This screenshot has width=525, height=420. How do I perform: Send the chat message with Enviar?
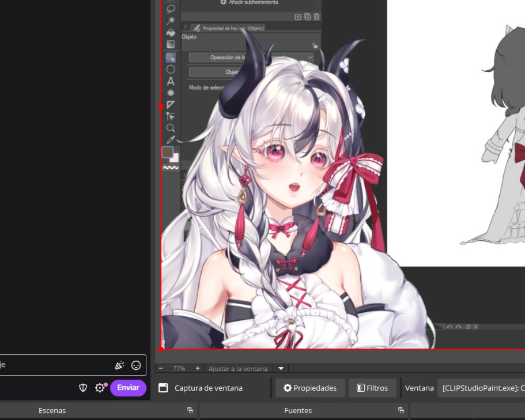129,388
